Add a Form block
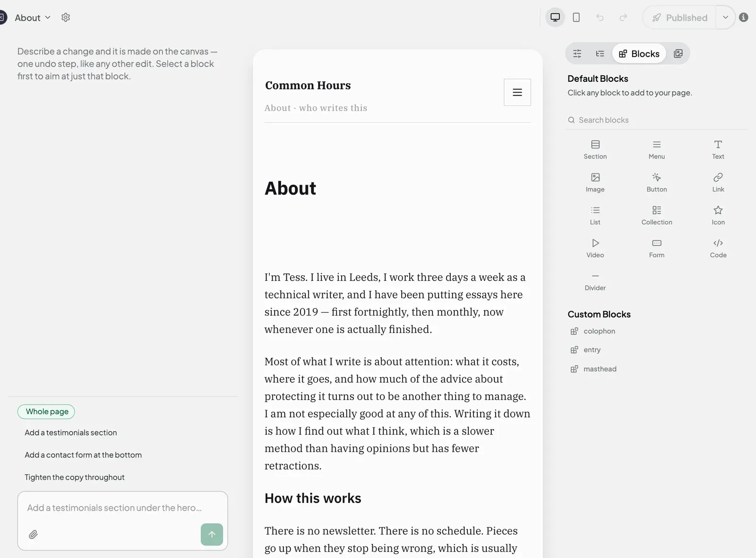This screenshot has width=756, height=558. point(657,248)
